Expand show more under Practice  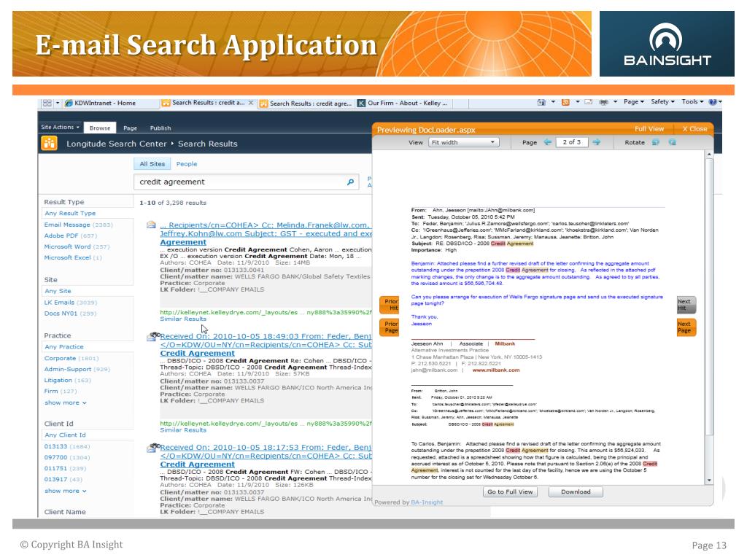[66, 402]
